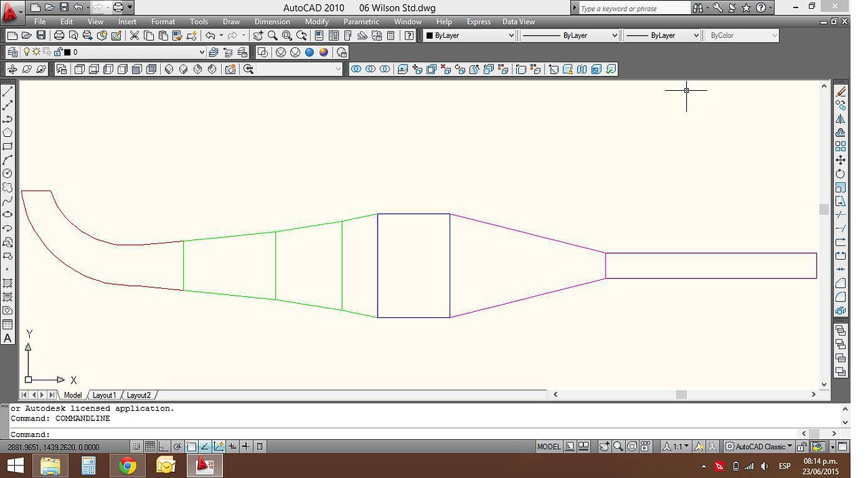Open the layer 0 dropdown list
The image size is (868, 478).
(x=201, y=52)
